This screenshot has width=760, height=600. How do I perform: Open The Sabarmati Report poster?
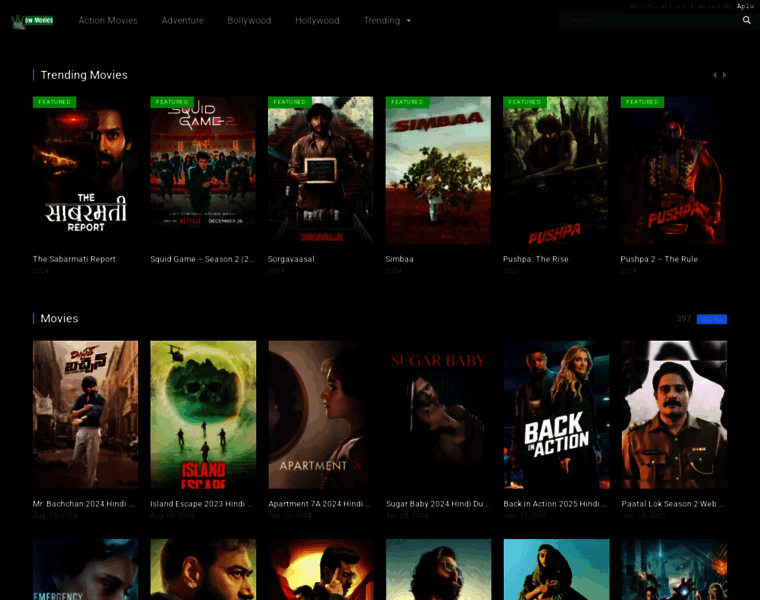(85, 170)
